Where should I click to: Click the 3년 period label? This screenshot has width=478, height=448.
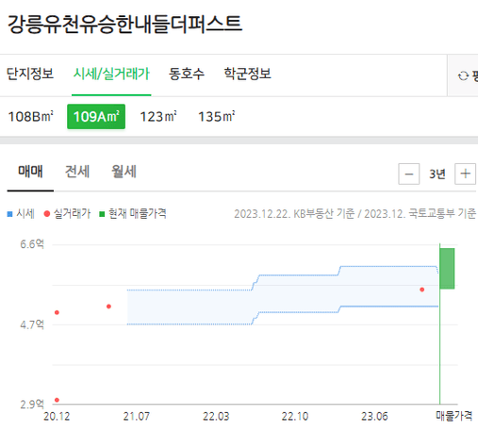(437, 174)
